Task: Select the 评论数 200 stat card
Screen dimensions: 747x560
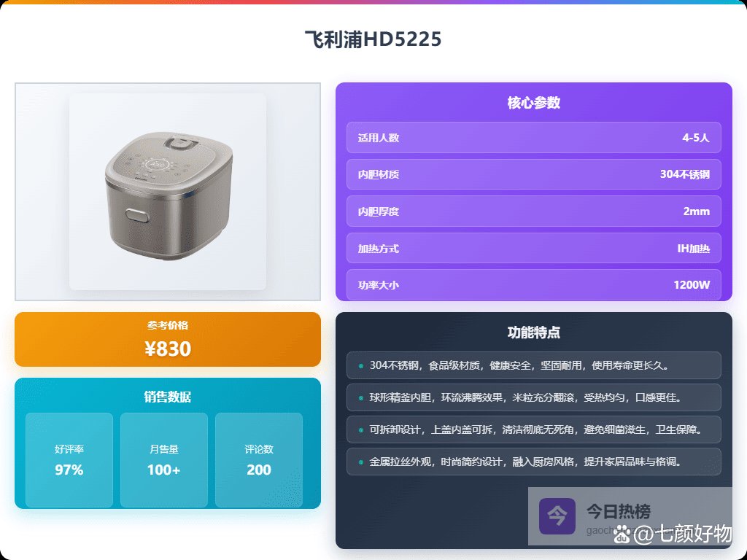Action: 259,460
